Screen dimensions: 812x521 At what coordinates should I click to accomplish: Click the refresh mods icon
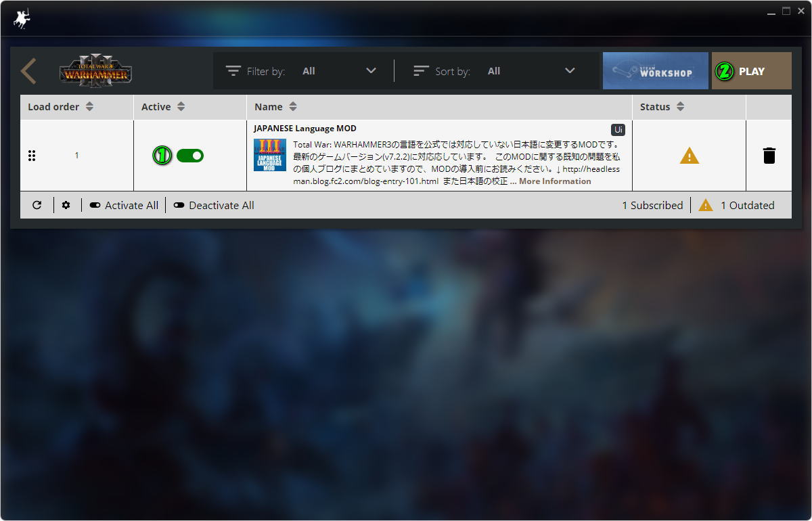pyautogui.click(x=37, y=205)
